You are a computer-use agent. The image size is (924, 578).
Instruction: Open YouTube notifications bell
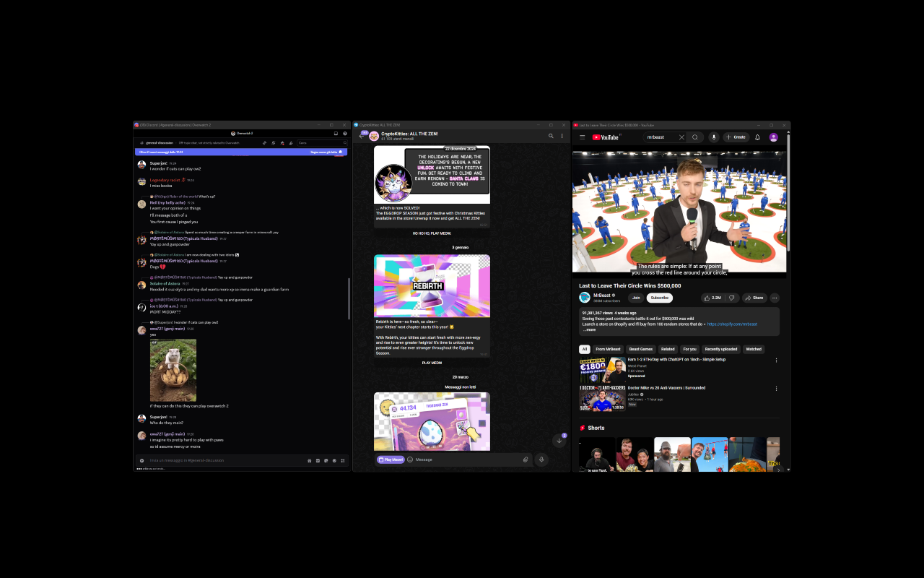point(757,137)
